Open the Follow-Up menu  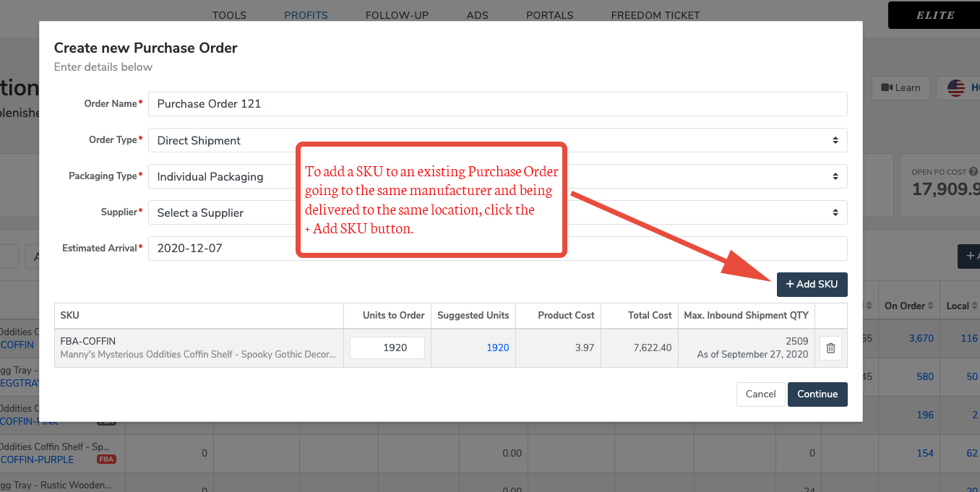point(397,15)
